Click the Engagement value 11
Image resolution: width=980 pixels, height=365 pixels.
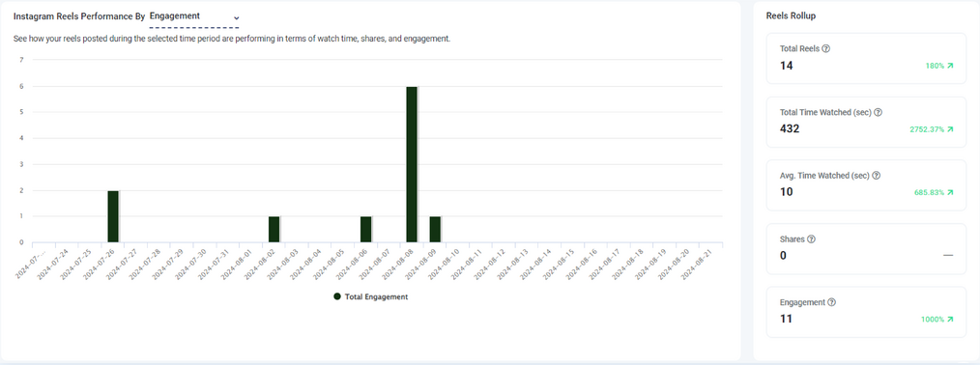click(x=787, y=319)
